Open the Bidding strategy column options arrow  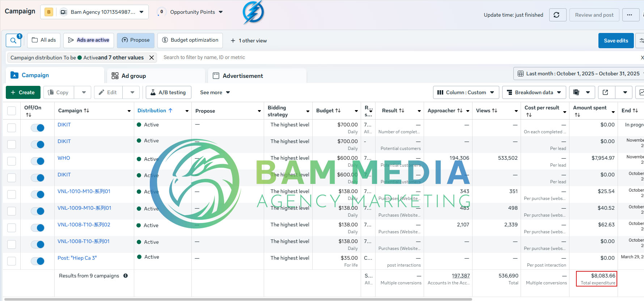[x=308, y=111]
